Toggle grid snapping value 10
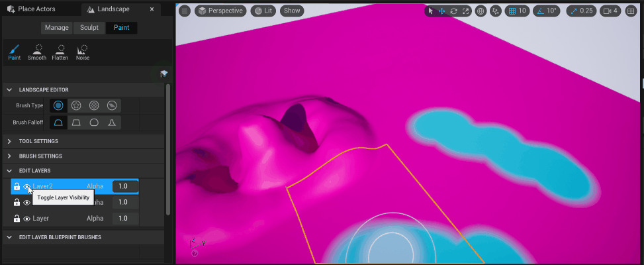This screenshot has height=265, width=644. [x=517, y=11]
